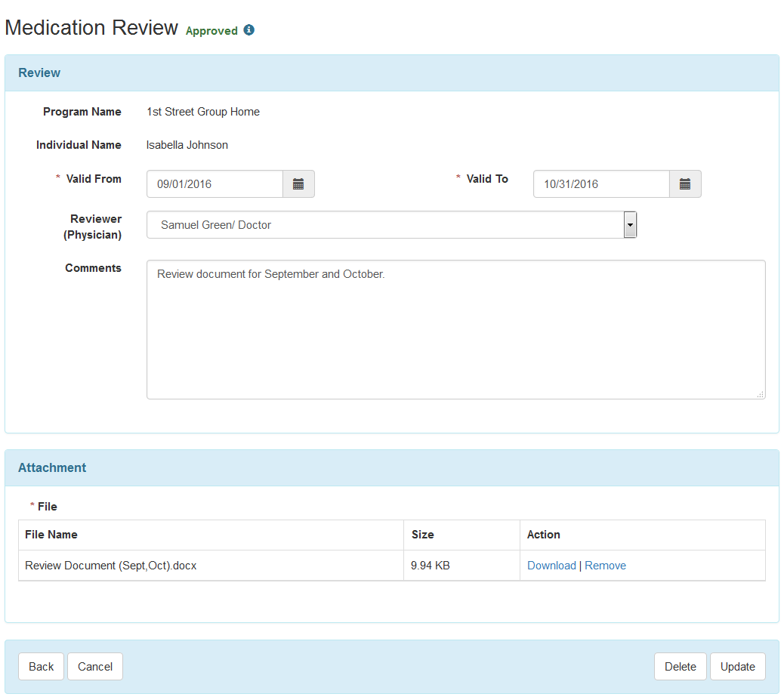Click the Approved status text
Viewport: 784px width, 697px height.
211,31
